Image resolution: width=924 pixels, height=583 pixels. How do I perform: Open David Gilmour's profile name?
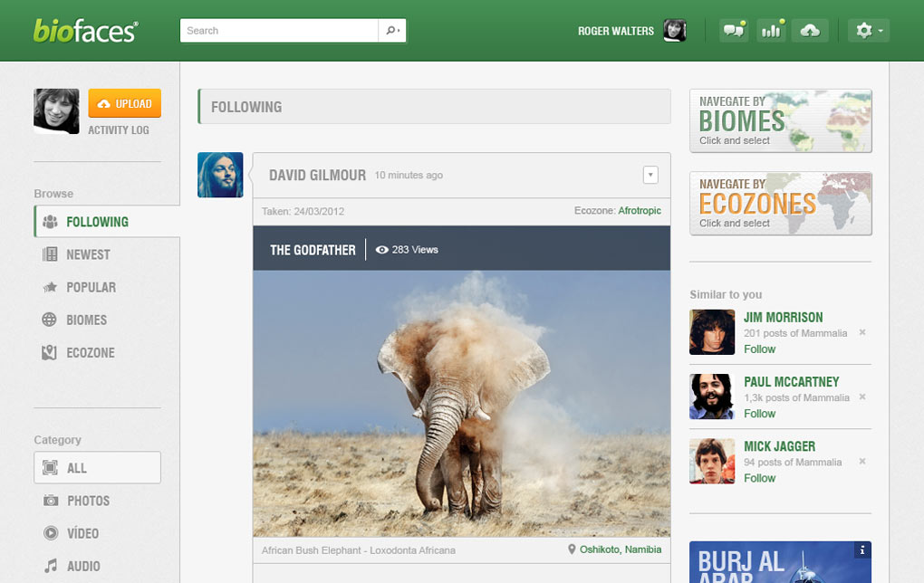point(318,175)
